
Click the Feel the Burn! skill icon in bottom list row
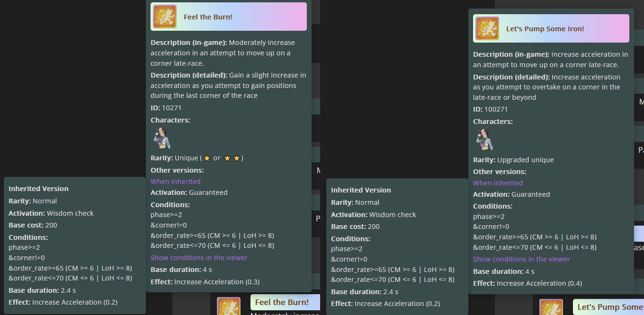(x=229, y=306)
